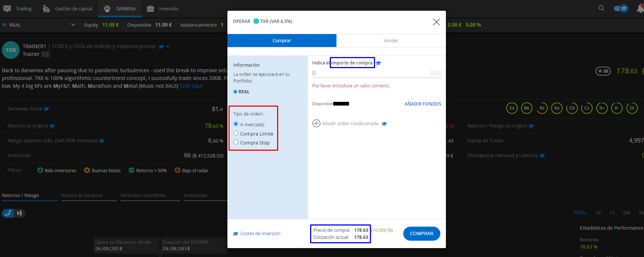Select the Bajo el radar filter
Viewport: 644px width, 257px height.
[x=191, y=170]
